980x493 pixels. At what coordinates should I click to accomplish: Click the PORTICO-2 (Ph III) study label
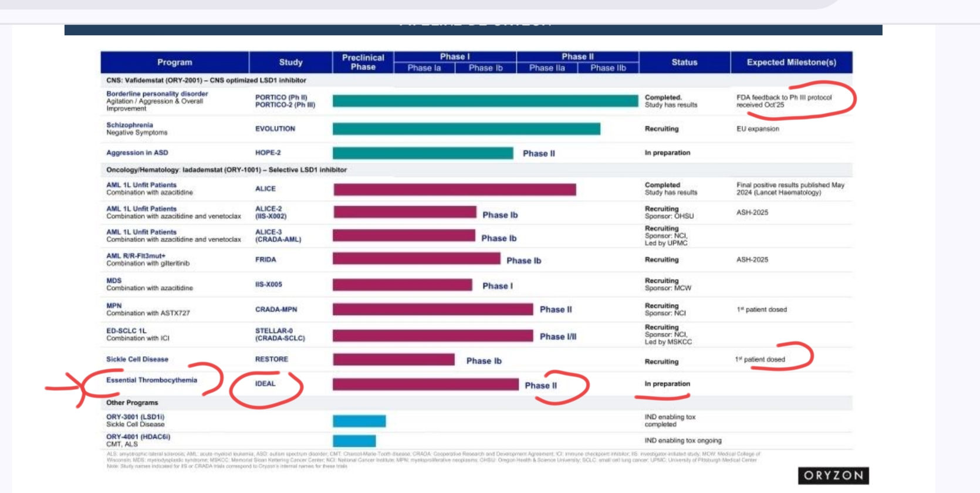285,105
